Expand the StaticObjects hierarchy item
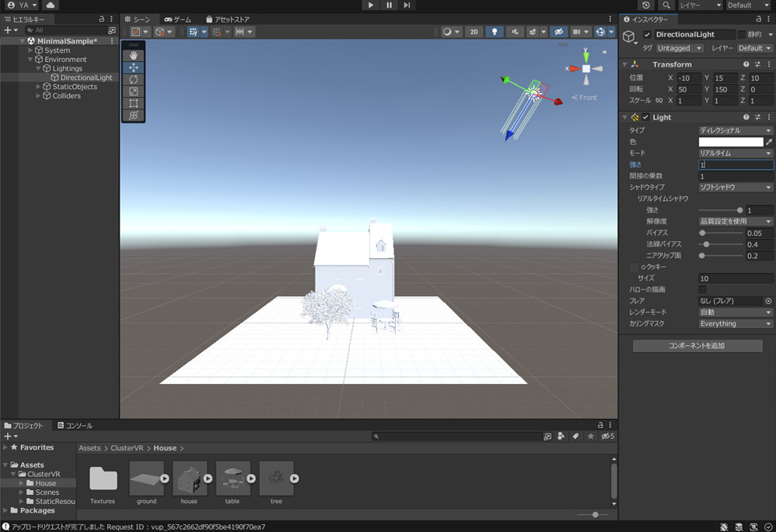 pyautogui.click(x=37, y=87)
